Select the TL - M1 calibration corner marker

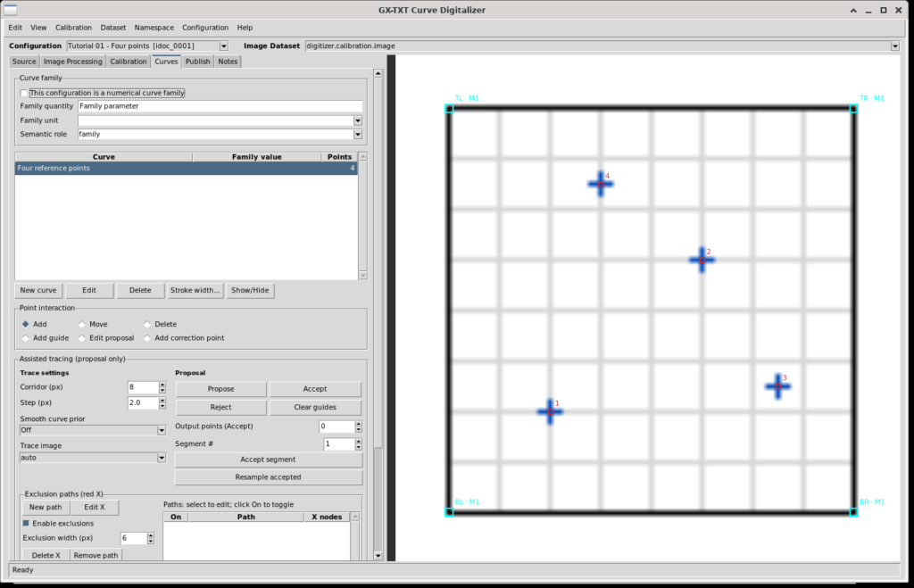coord(449,108)
